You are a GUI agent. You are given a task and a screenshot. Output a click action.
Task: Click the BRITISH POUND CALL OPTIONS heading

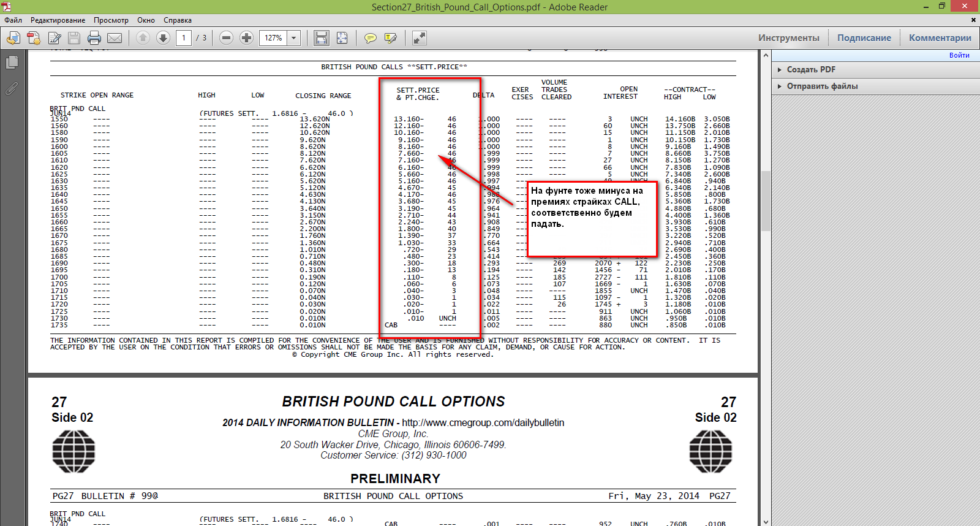[x=393, y=402]
